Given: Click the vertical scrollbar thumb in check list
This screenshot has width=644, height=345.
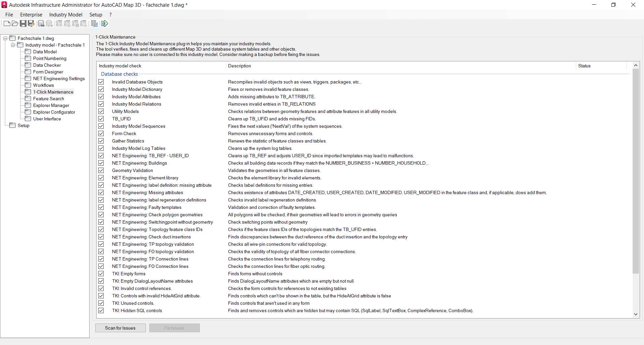Looking at the screenshot, I should (x=636, y=171).
